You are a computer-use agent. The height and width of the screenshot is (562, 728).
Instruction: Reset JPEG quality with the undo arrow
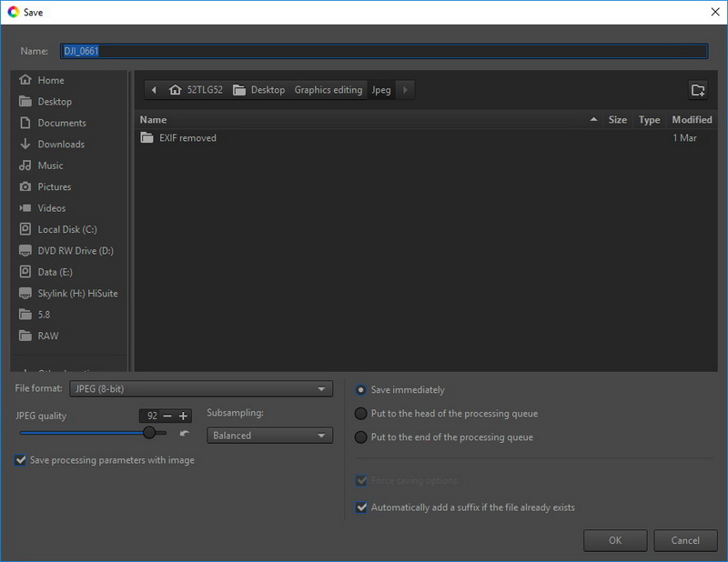[185, 434]
